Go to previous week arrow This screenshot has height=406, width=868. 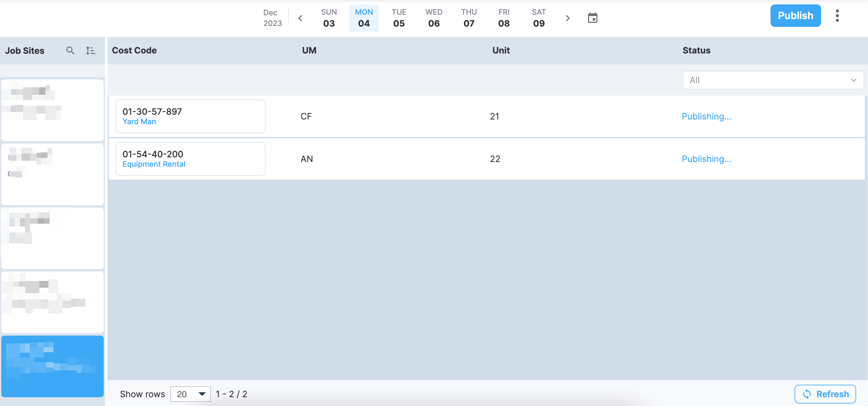300,18
